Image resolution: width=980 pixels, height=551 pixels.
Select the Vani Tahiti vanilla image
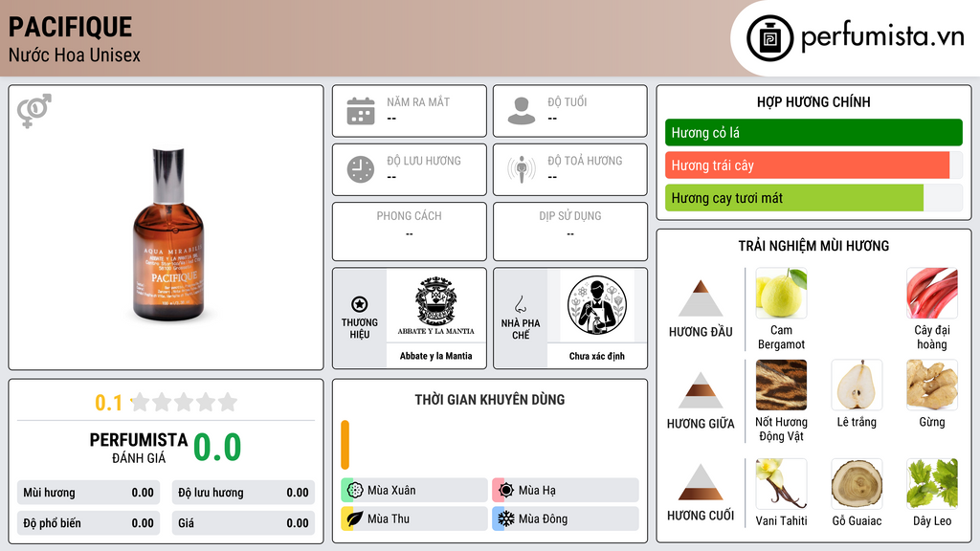[x=781, y=483]
